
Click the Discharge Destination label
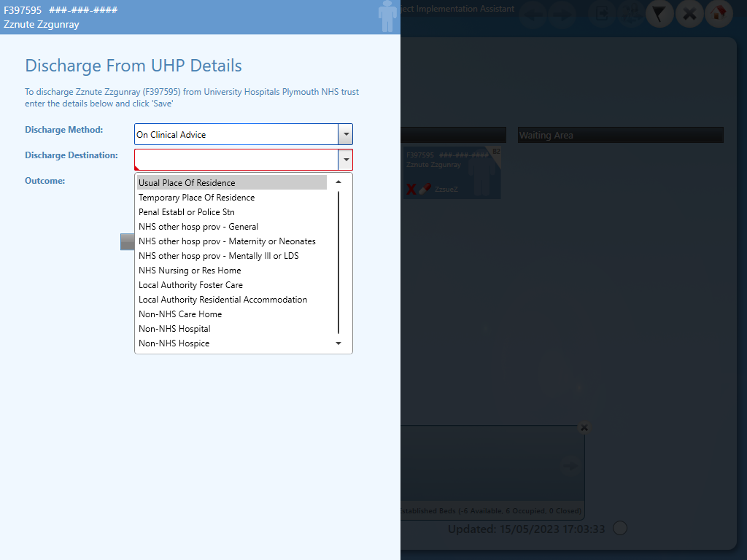click(71, 155)
